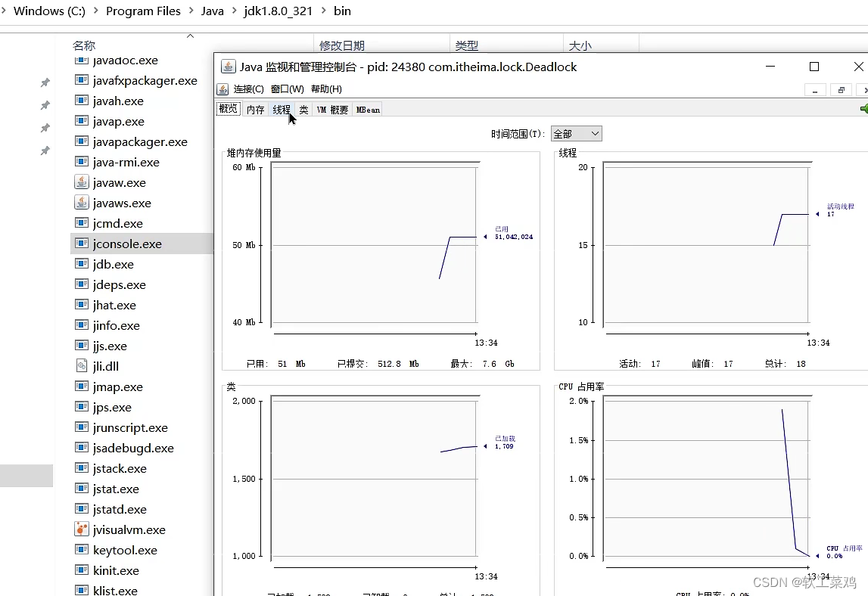Click the 类 loaded classes chart
The image size is (868, 596).
[x=374, y=478]
